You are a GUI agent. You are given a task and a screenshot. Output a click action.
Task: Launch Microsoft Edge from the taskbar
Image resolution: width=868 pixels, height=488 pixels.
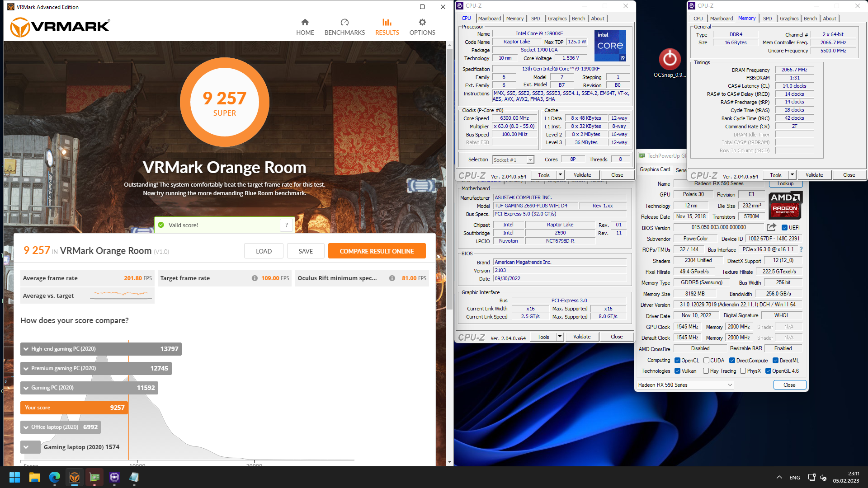coord(55,477)
